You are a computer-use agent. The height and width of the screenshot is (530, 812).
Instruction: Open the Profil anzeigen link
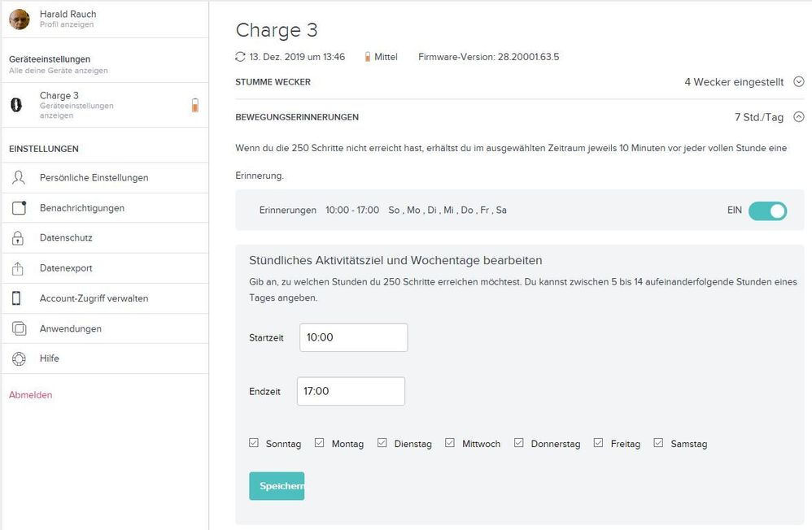click(67, 25)
